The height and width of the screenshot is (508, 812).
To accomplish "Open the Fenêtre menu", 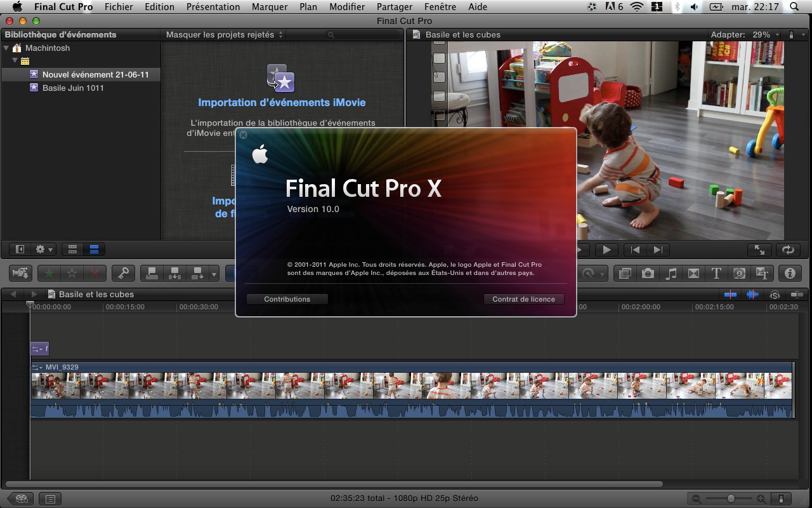I will point(440,7).
